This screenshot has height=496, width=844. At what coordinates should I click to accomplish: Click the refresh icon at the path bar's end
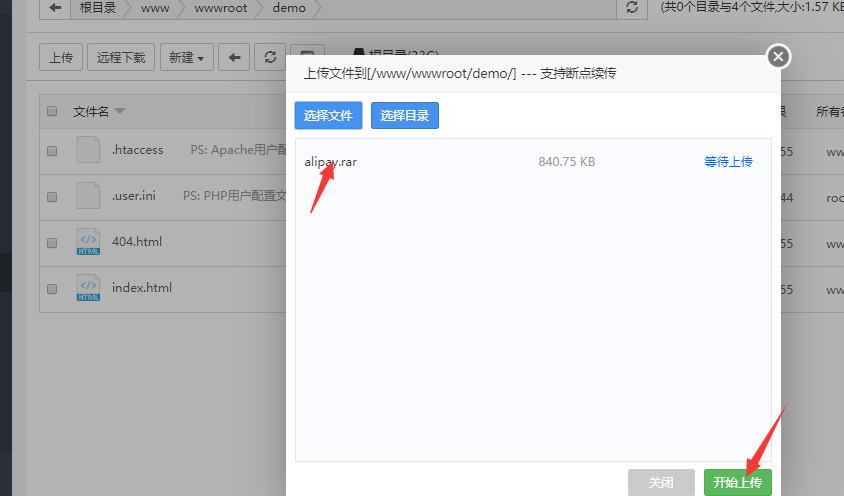click(x=631, y=8)
